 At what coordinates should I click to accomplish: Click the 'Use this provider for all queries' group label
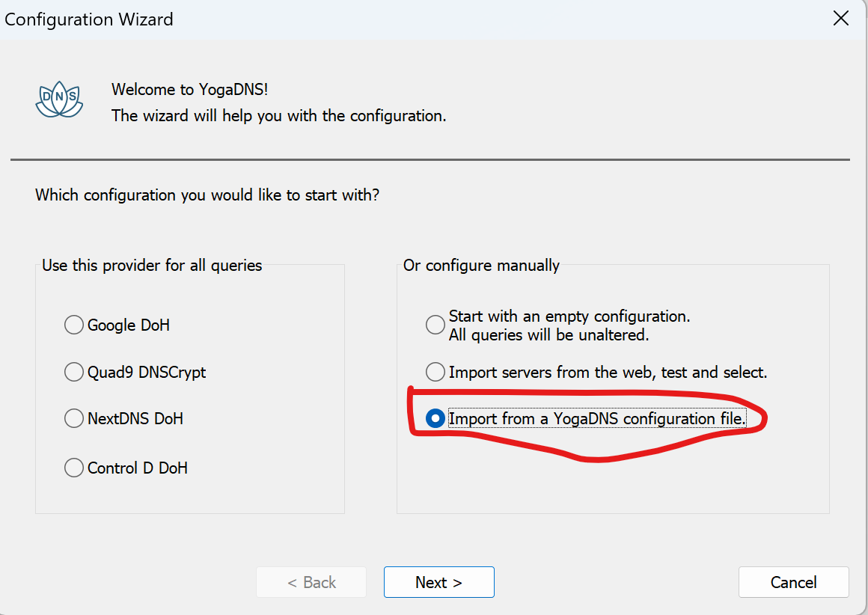click(x=152, y=266)
